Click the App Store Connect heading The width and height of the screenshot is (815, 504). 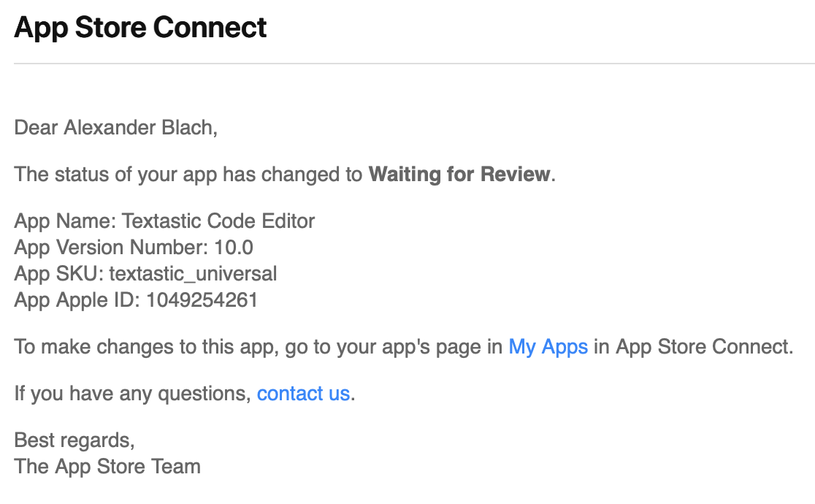140,28
